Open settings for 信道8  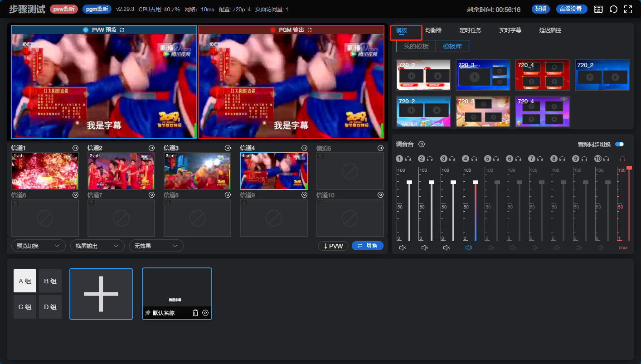click(228, 194)
